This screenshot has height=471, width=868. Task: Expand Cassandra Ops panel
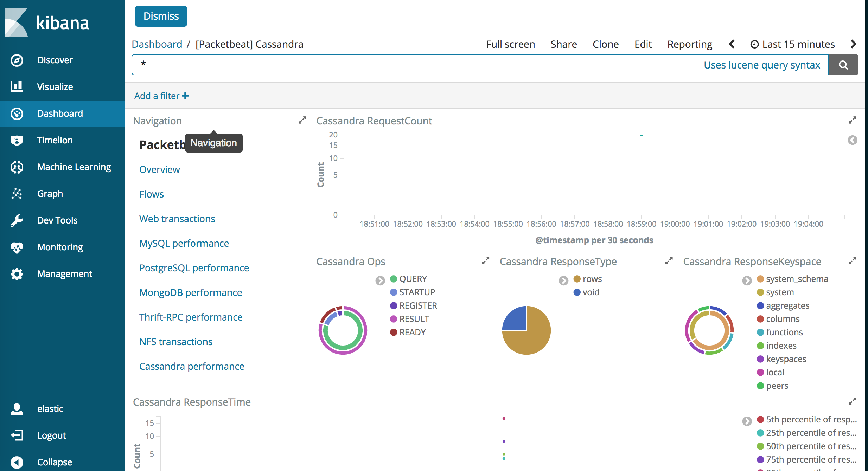point(485,261)
